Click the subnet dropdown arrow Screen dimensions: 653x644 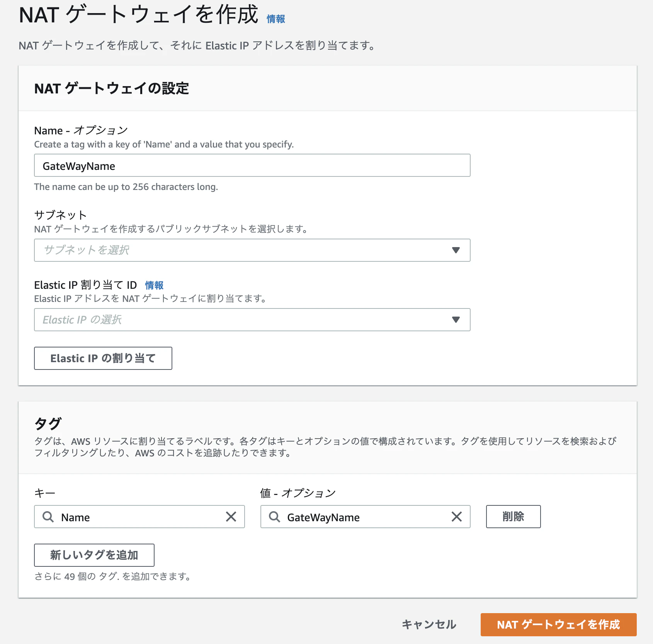pyautogui.click(x=456, y=250)
